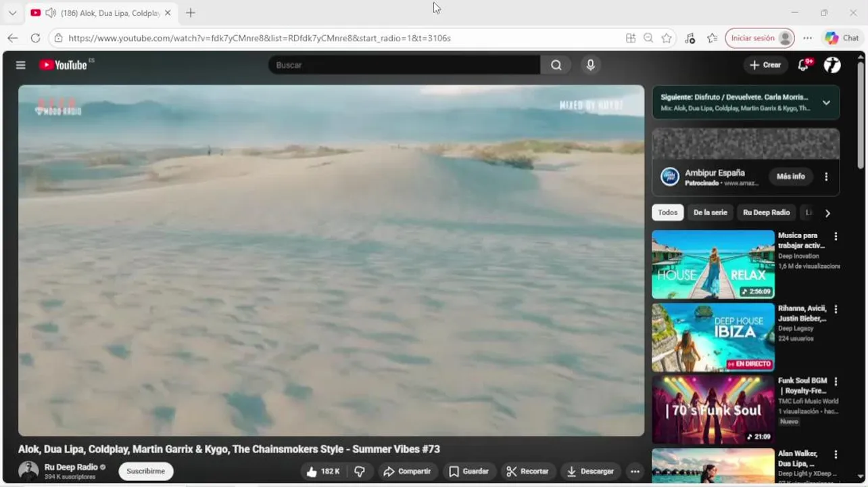Like the video with thumbs up
The height and width of the screenshot is (487, 868).
[x=322, y=471]
